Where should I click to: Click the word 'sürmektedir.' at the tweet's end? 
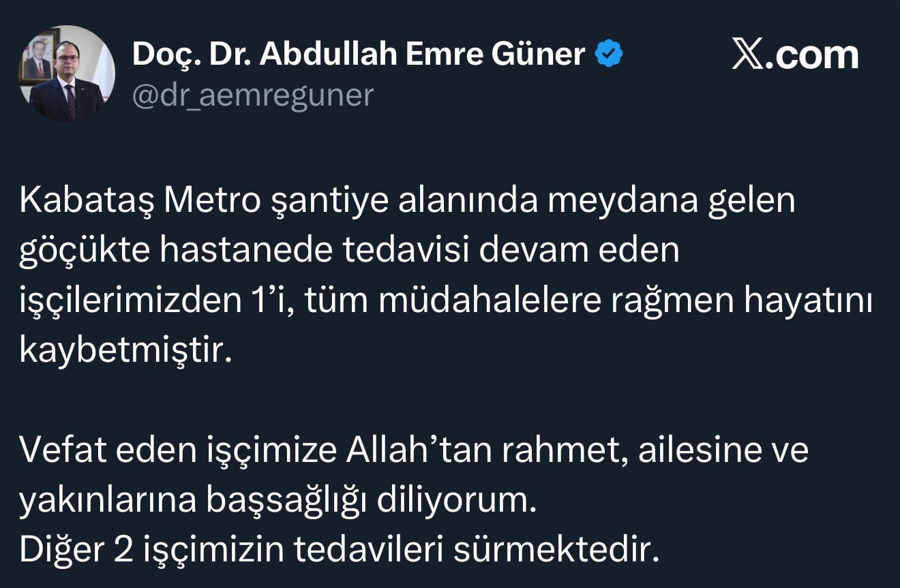coord(557,551)
